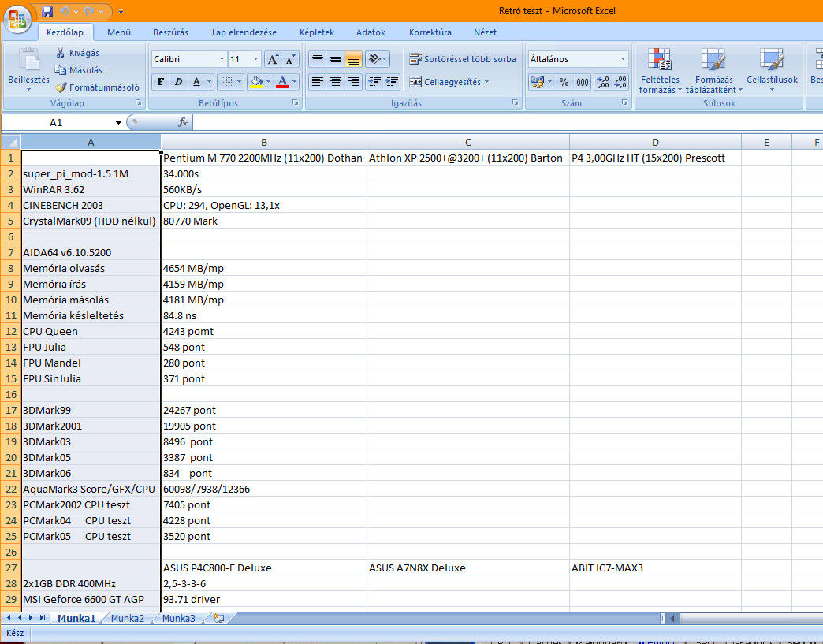Toggle italic formatting (D)

click(178, 82)
